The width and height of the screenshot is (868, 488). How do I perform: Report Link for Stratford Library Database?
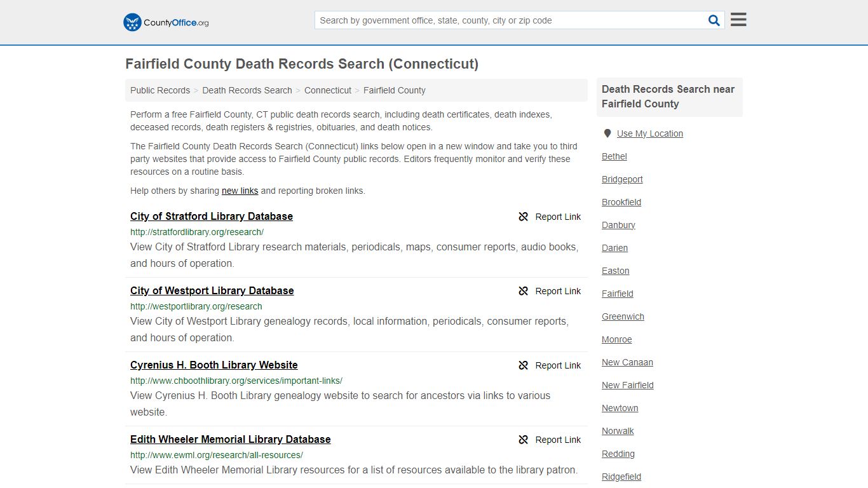coord(558,217)
